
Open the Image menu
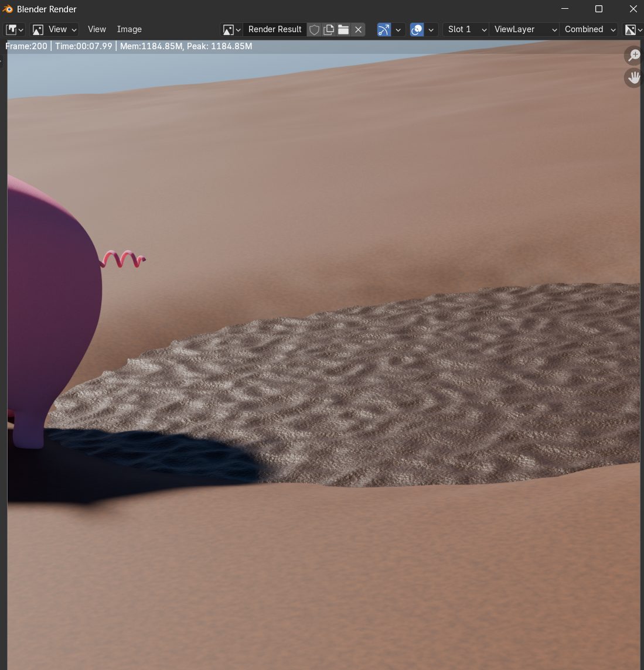point(129,29)
